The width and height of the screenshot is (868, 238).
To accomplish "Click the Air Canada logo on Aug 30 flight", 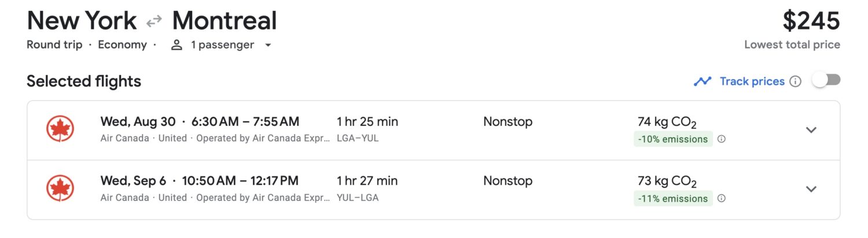I will click(60, 129).
